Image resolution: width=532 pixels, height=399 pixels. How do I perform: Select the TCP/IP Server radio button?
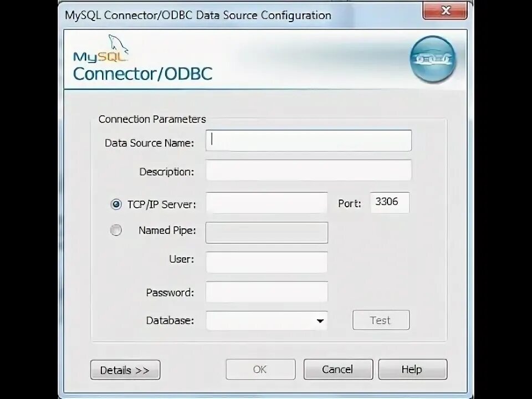click(116, 204)
